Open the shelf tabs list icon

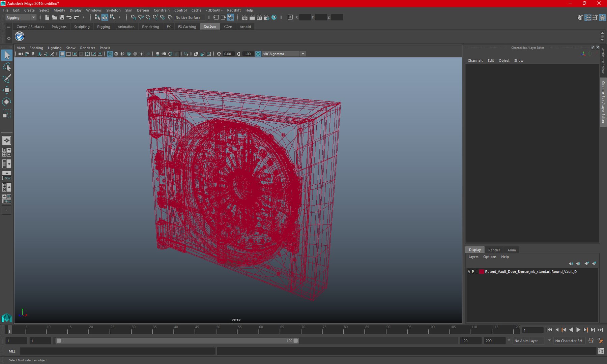click(9, 27)
